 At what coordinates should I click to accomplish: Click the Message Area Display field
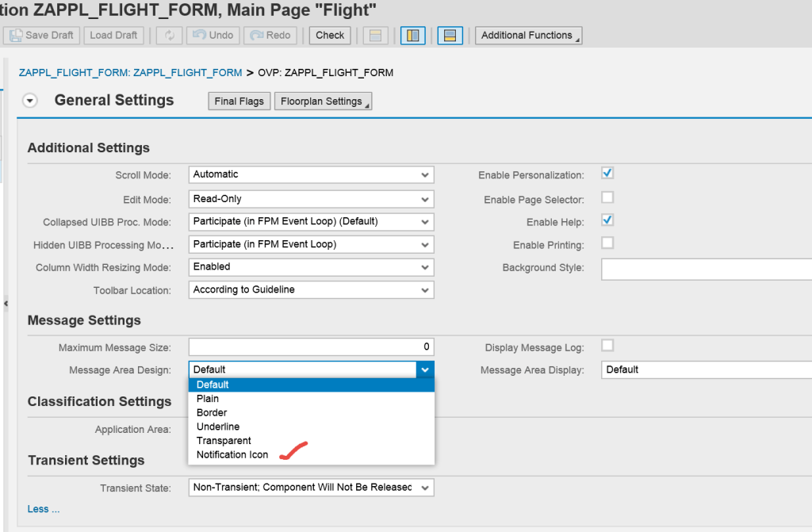click(707, 369)
